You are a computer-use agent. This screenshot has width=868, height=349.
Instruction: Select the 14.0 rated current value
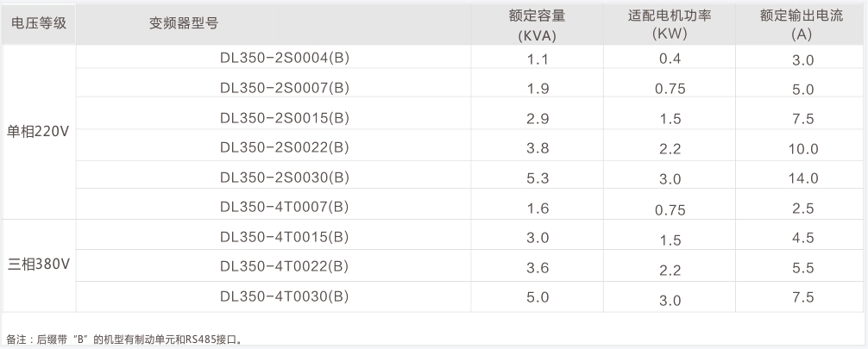(802, 178)
